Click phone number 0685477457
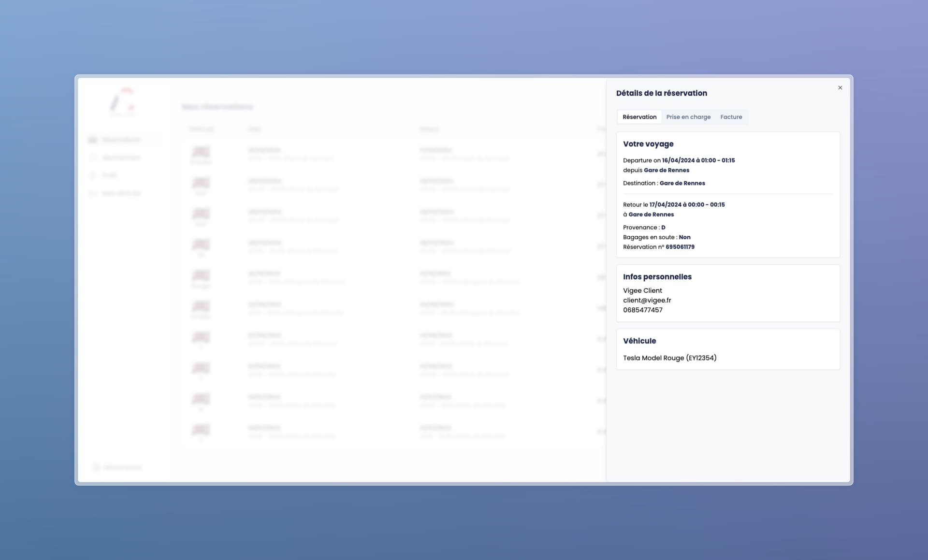The width and height of the screenshot is (928, 560). pyautogui.click(x=642, y=310)
